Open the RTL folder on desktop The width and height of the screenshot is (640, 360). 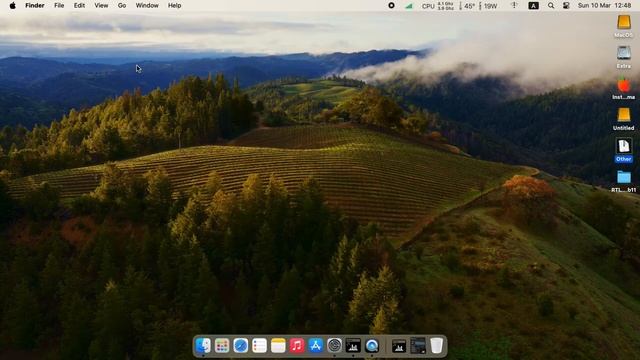coord(624,181)
